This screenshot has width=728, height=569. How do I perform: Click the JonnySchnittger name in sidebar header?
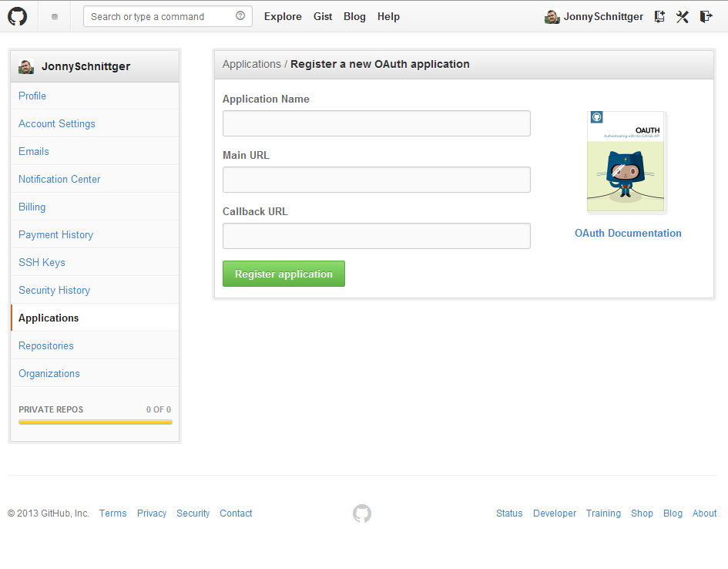pyautogui.click(x=86, y=66)
